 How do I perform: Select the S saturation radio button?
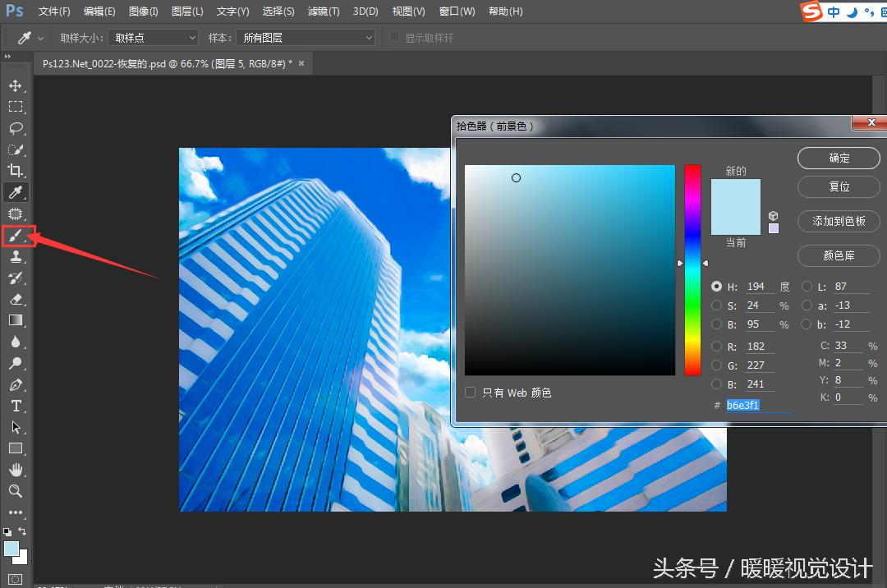click(716, 305)
